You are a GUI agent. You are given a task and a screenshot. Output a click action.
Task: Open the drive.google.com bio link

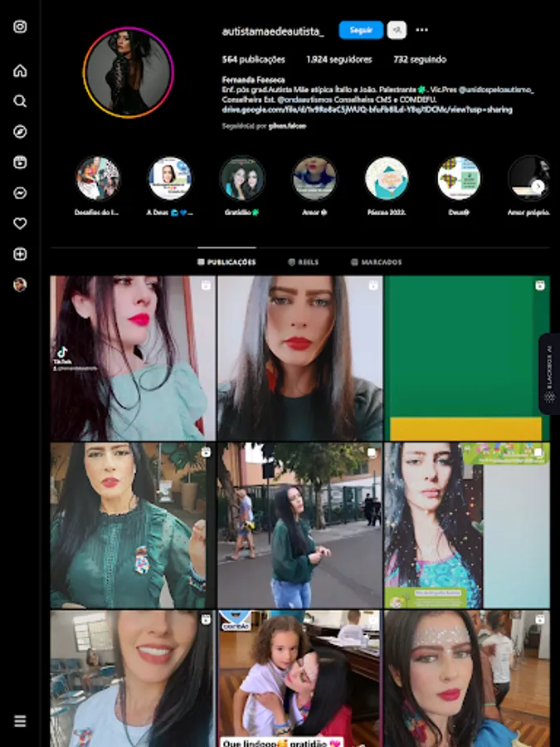click(x=368, y=110)
